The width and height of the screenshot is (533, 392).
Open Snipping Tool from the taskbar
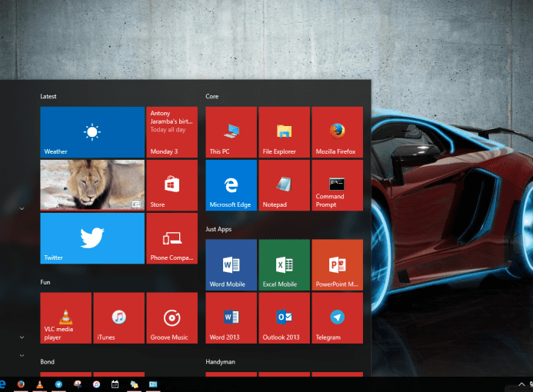click(78, 384)
